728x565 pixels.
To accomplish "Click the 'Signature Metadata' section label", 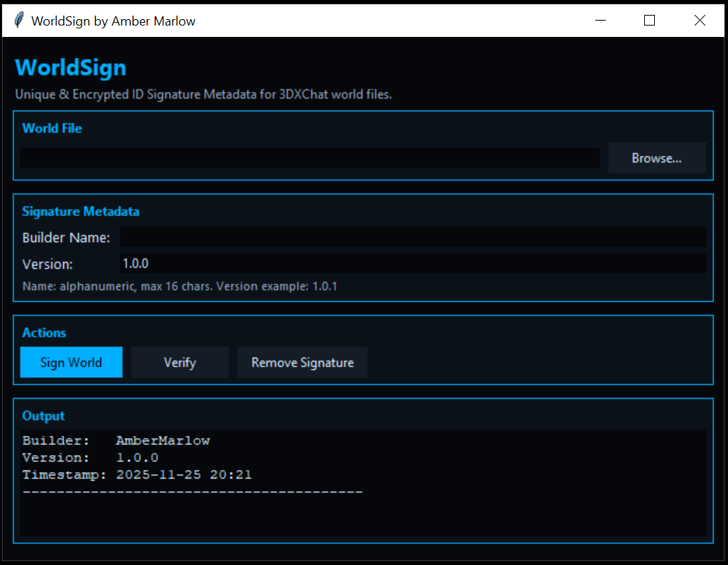I will [x=81, y=212].
